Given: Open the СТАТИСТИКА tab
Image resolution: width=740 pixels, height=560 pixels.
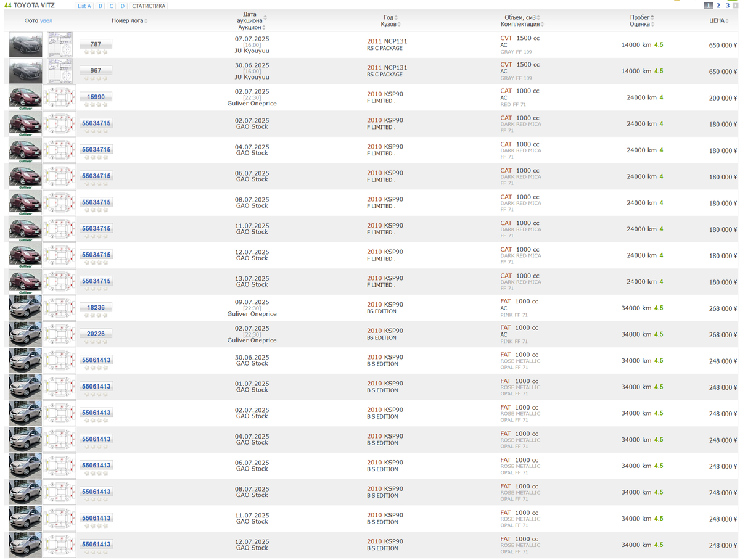Looking at the screenshot, I should (x=149, y=6).
